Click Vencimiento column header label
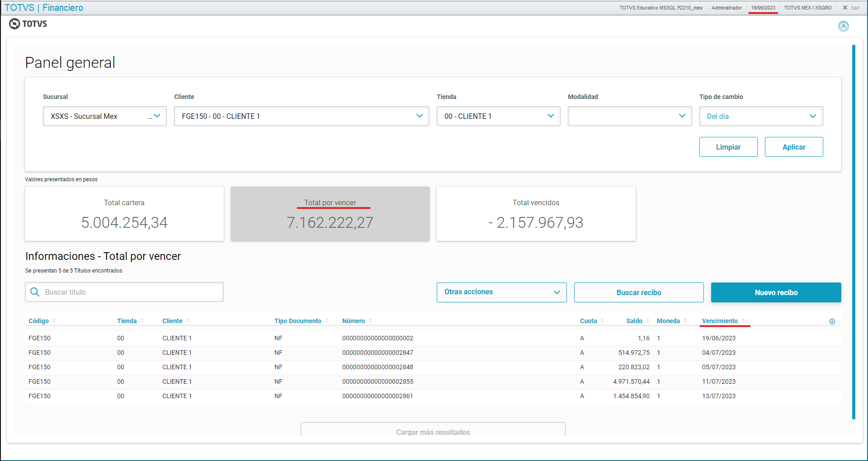This screenshot has height=461, width=868. point(720,321)
